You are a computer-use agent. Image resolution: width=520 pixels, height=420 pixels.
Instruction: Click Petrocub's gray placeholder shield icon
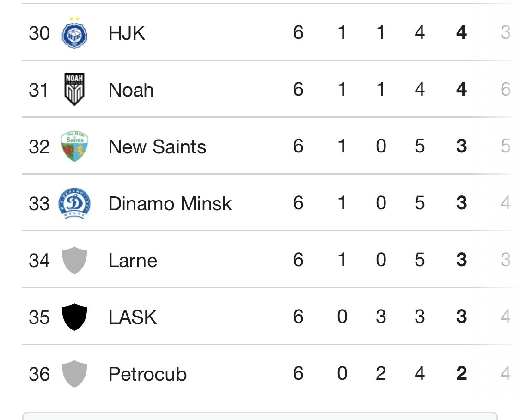[x=74, y=374]
